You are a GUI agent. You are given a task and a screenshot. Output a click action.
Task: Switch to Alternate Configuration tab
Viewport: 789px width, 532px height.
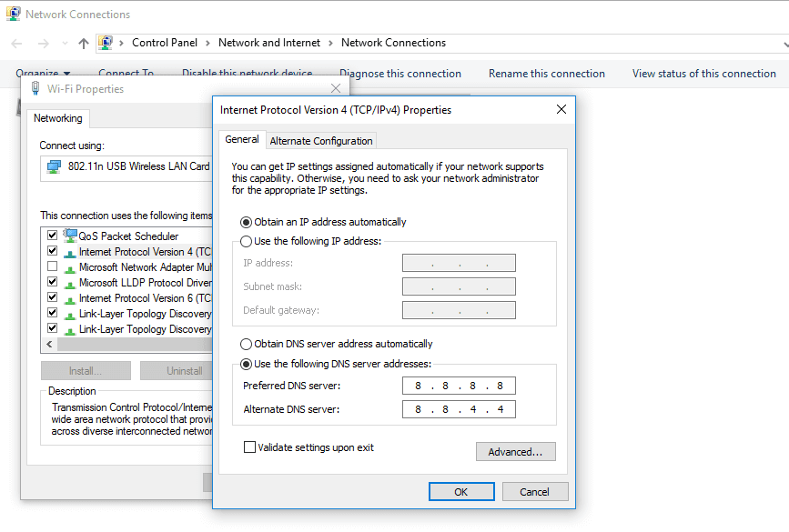click(x=321, y=141)
